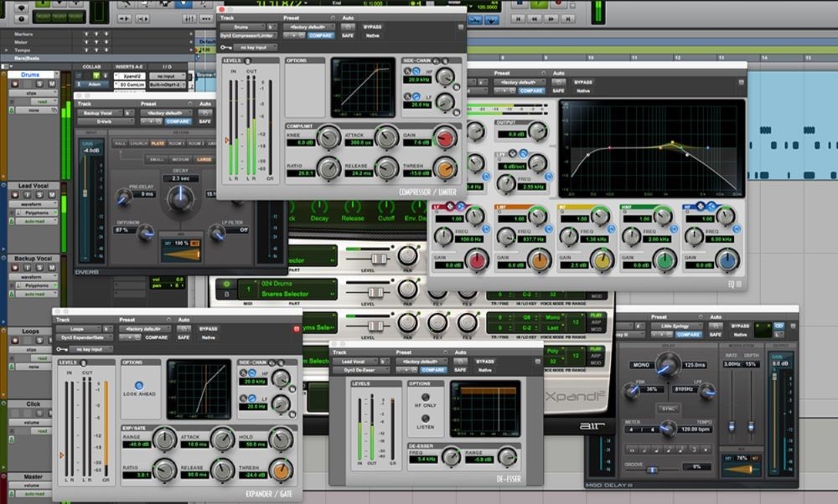Click the Mod Delay LPF knob
The image size is (838, 504).
(706, 391)
